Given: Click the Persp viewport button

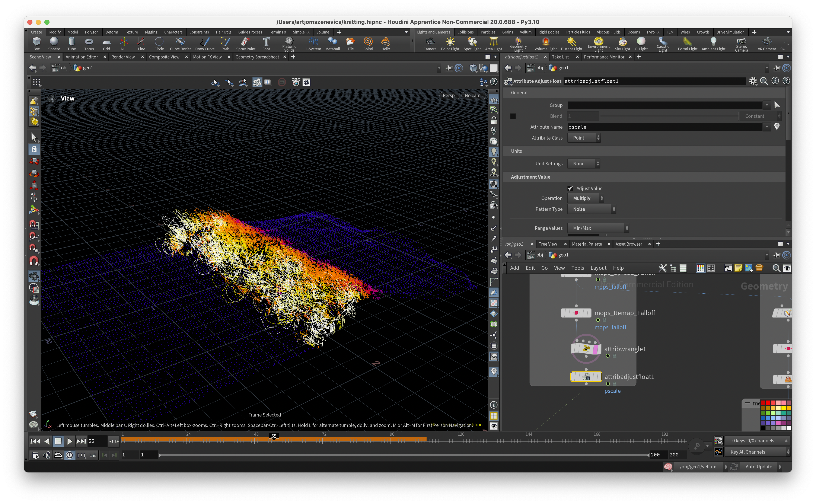Looking at the screenshot, I should (x=449, y=96).
